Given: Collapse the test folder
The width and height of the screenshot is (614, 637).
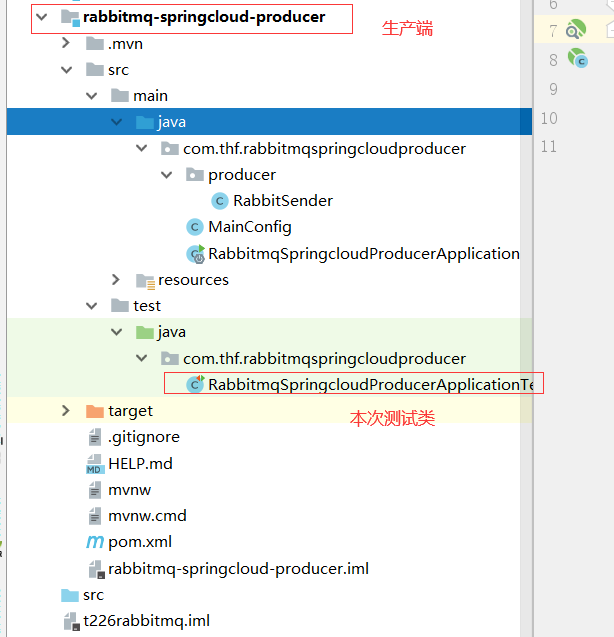Looking at the screenshot, I should 92,306.
